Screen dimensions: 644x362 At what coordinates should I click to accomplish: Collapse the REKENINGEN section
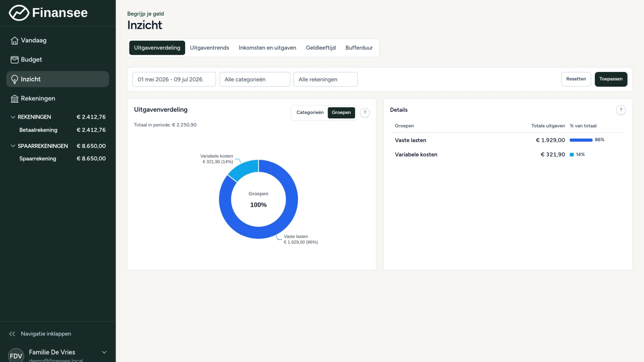coord(13,117)
